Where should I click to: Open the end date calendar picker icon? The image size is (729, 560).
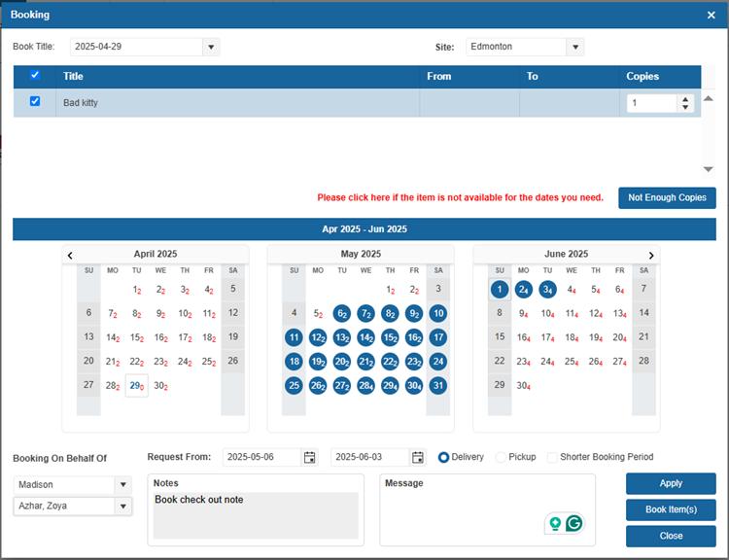tap(418, 457)
